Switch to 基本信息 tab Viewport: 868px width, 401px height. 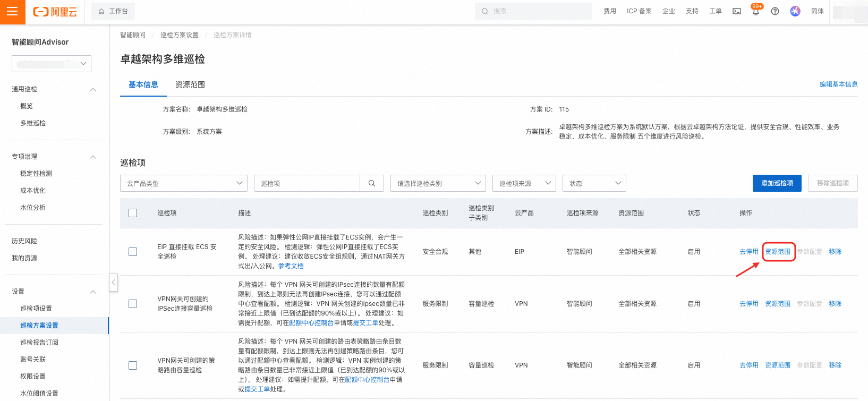(x=143, y=84)
